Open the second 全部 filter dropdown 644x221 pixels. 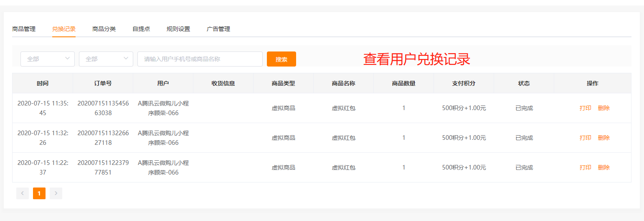(106, 59)
